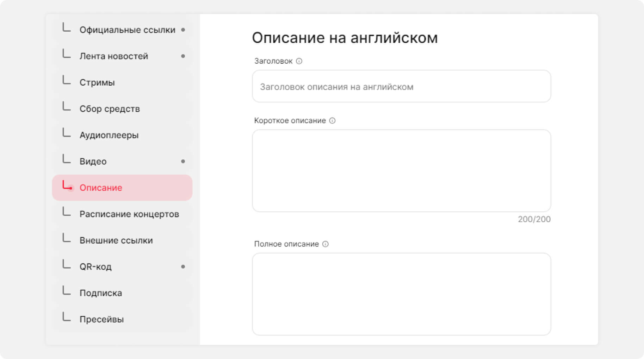The height and width of the screenshot is (359, 644).
Task: Go to Лента новостей sidebar item
Action: 113,56
